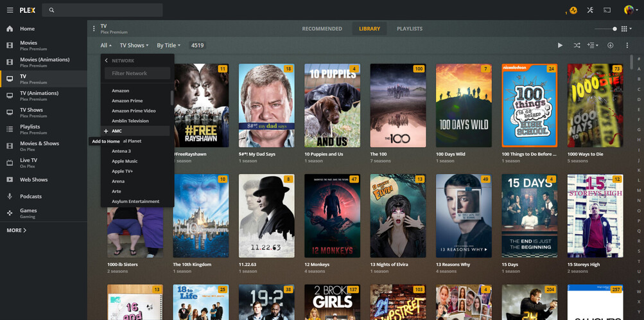
Task: Open the 100 Days Wild poster
Action: [464, 105]
